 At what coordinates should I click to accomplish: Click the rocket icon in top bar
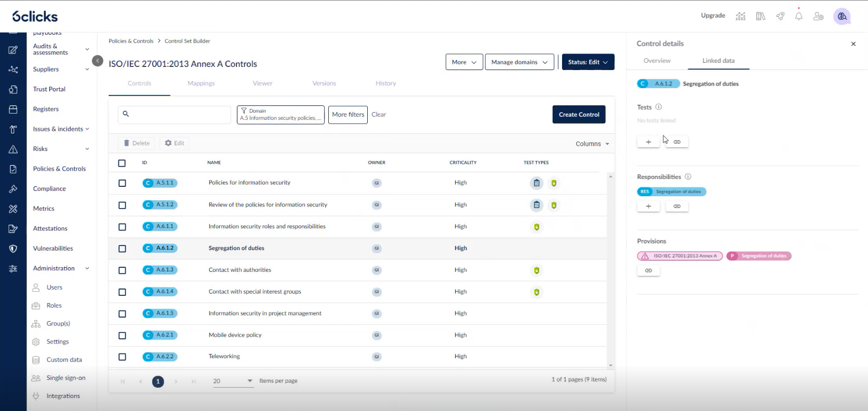pos(780,16)
